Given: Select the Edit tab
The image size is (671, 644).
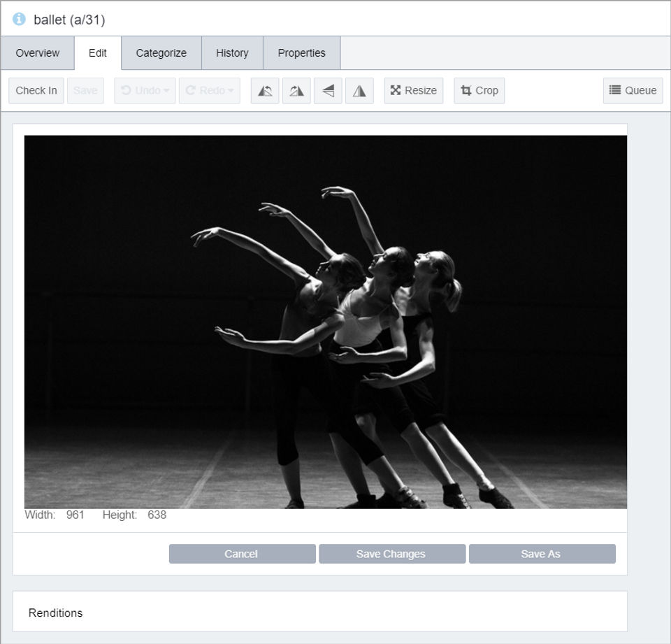Looking at the screenshot, I should click(x=98, y=53).
